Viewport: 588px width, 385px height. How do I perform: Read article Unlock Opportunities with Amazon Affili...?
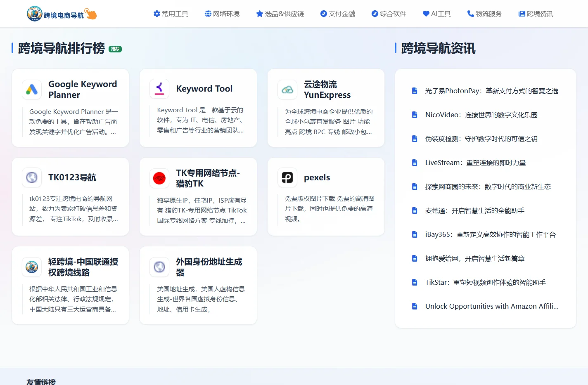point(492,306)
